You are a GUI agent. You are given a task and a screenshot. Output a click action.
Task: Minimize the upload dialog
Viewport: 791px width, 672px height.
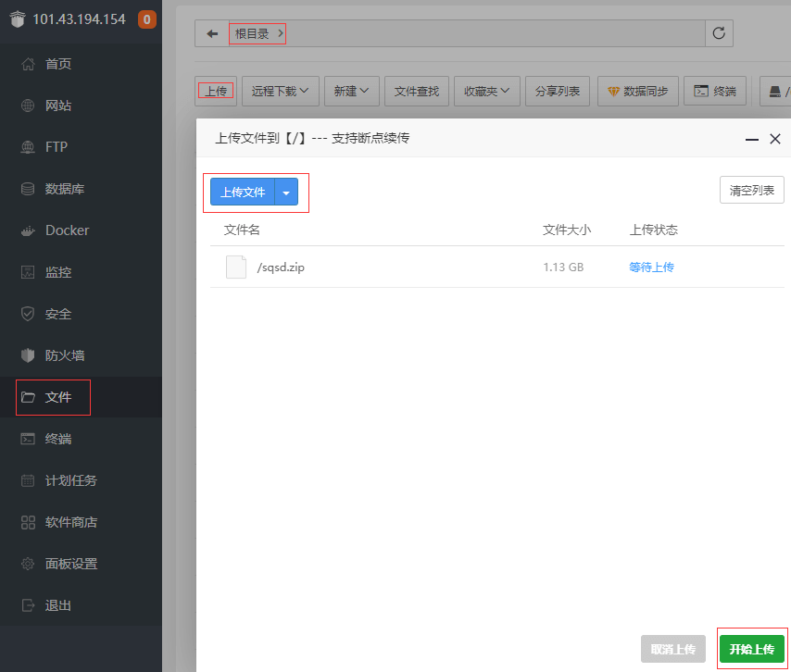[751, 139]
